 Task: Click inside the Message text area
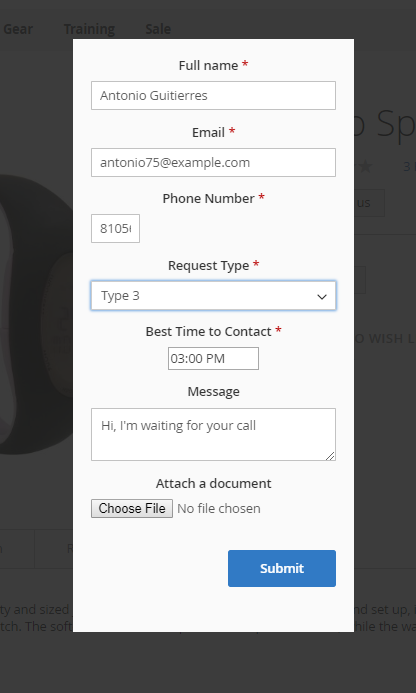click(x=213, y=434)
